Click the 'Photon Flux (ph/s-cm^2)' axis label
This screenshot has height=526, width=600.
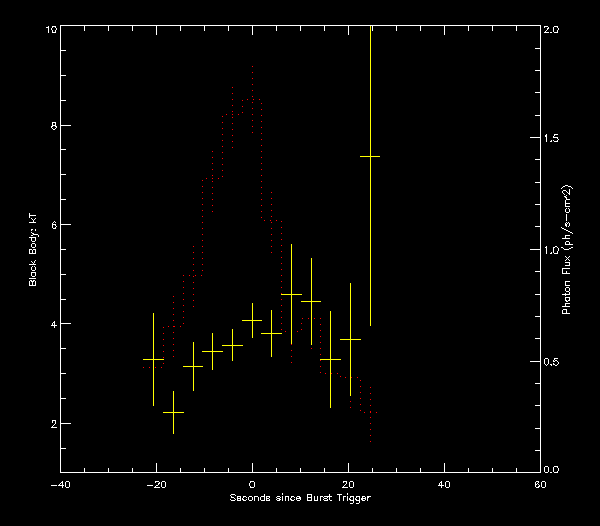tap(566, 250)
